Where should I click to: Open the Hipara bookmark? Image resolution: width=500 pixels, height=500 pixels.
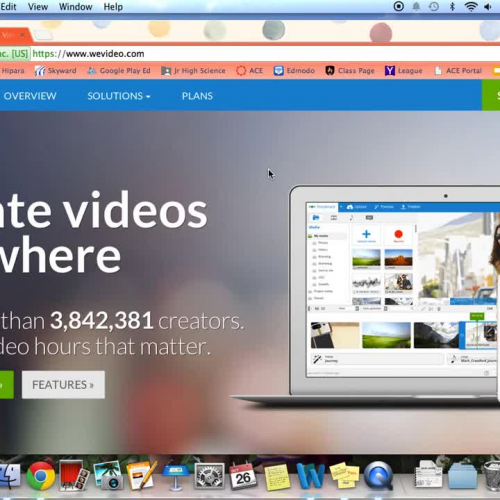12,71
